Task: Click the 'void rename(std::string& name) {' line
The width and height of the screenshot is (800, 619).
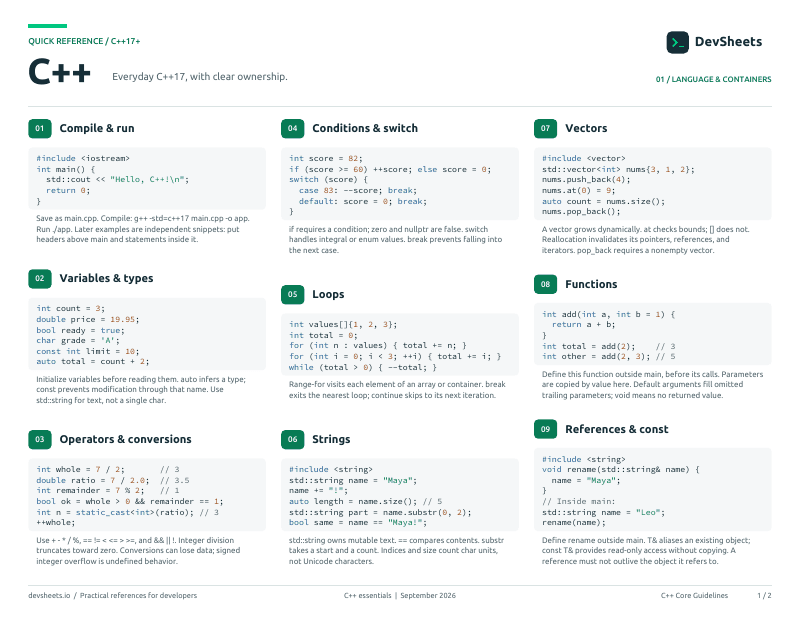Action: [621, 469]
